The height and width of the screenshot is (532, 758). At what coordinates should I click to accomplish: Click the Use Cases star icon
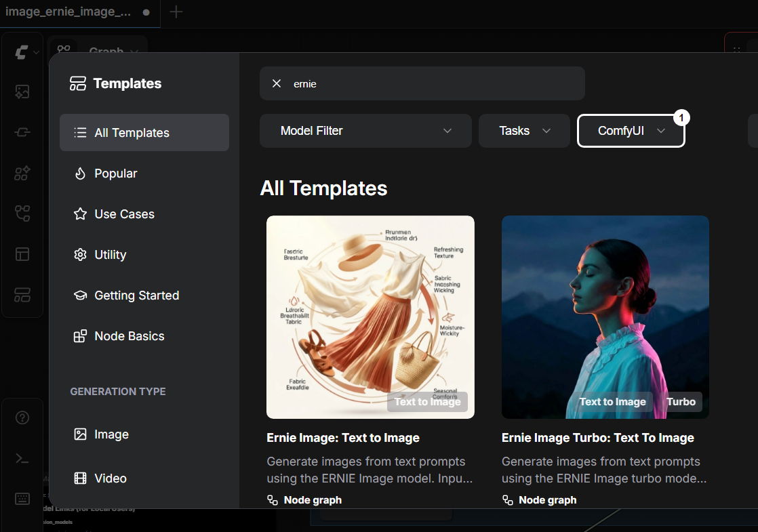tap(80, 213)
